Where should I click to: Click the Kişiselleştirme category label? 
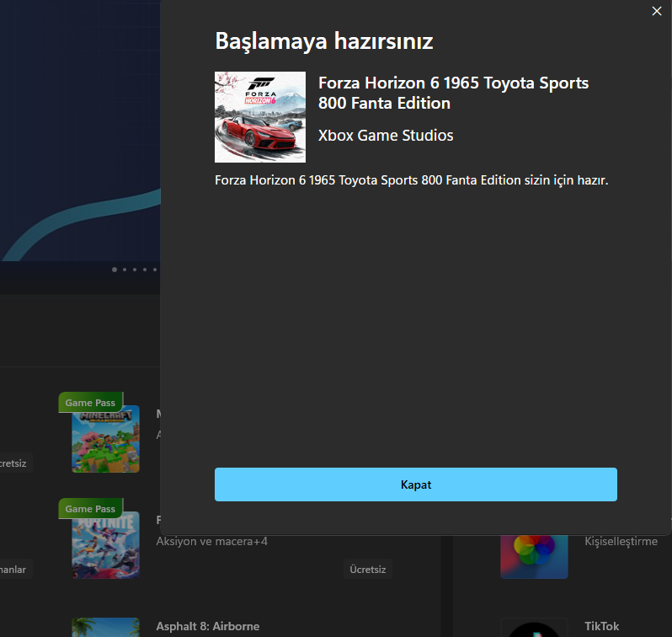(621, 541)
